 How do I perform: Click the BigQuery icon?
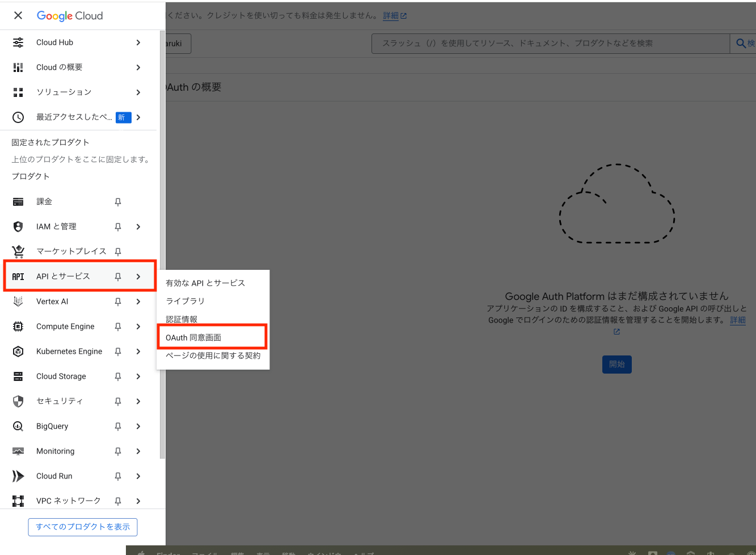click(x=18, y=426)
